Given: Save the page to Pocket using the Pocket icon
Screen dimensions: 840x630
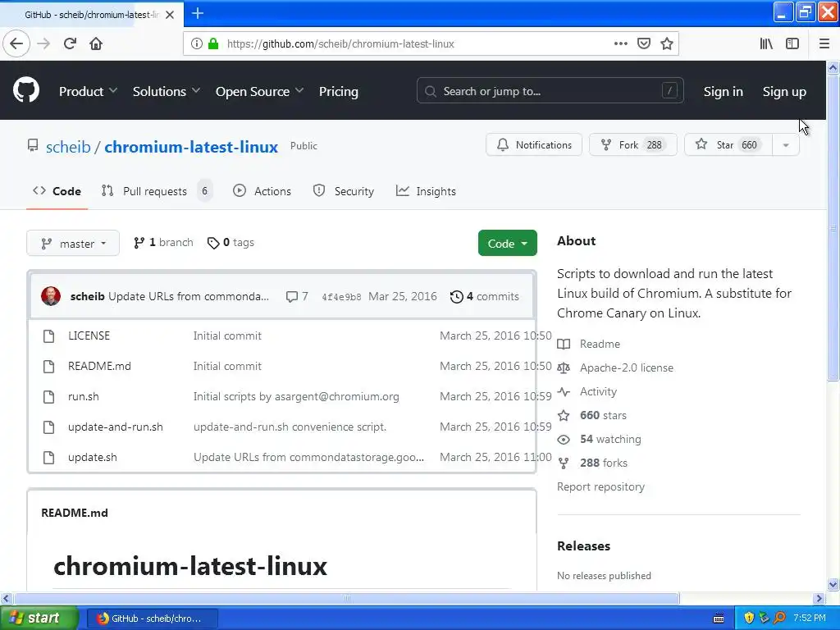Looking at the screenshot, I should [644, 43].
